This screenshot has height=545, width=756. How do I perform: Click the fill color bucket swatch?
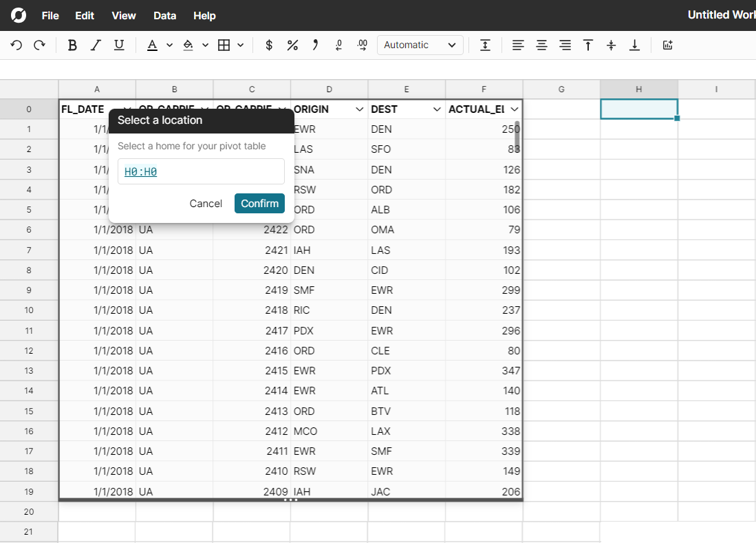click(188, 45)
